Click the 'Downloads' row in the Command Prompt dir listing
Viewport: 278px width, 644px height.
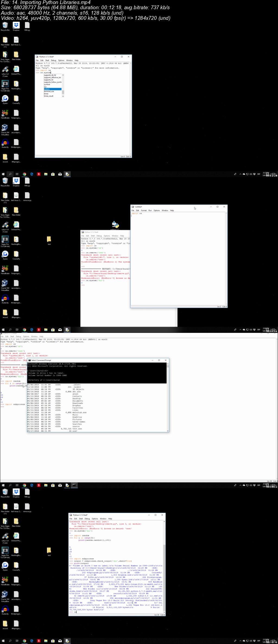55,403
